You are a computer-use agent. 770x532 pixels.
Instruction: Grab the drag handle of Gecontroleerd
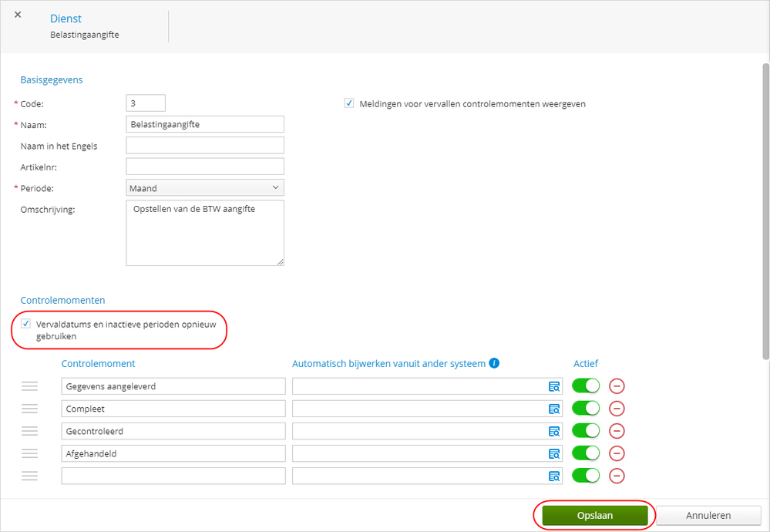coord(29,431)
